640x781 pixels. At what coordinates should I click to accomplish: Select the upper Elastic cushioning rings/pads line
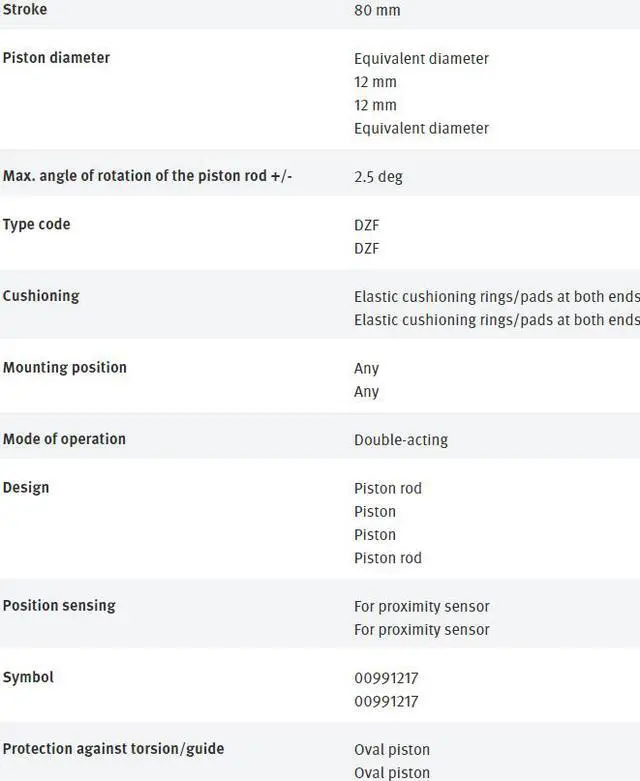click(x=496, y=297)
